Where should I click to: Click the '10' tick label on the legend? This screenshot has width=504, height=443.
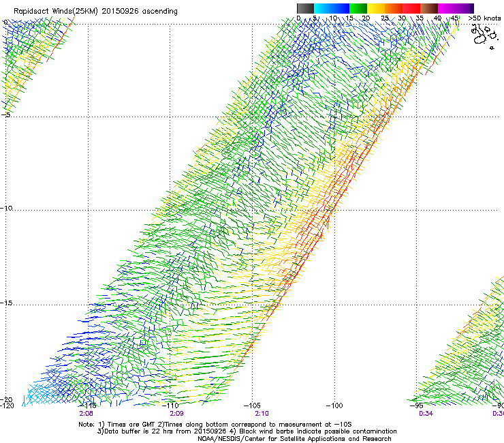333,18
